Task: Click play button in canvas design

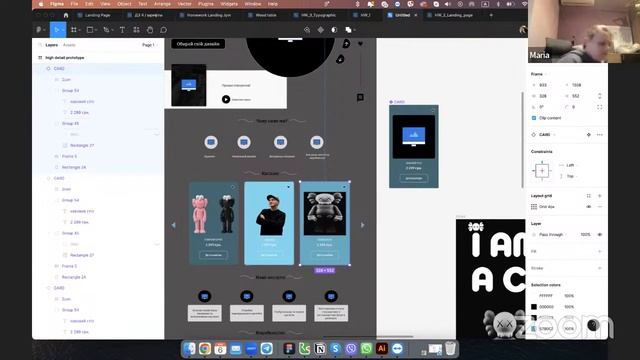Action: pos(226,99)
